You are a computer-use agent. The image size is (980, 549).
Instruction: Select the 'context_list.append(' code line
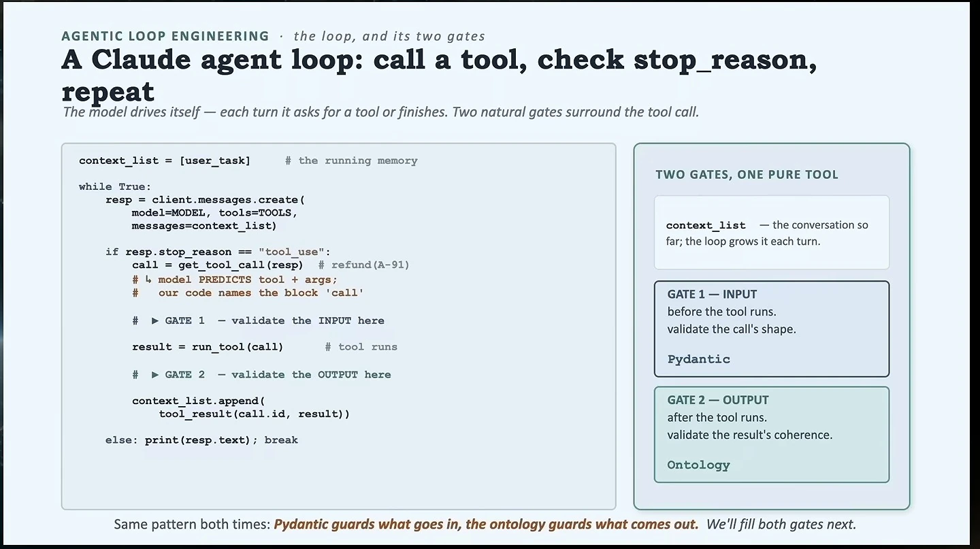click(198, 401)
